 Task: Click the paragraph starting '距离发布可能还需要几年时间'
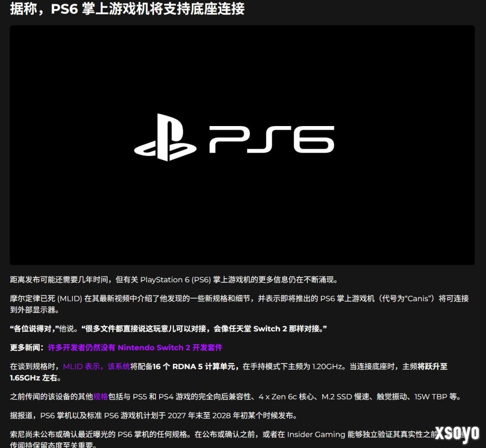pos(174,280)
